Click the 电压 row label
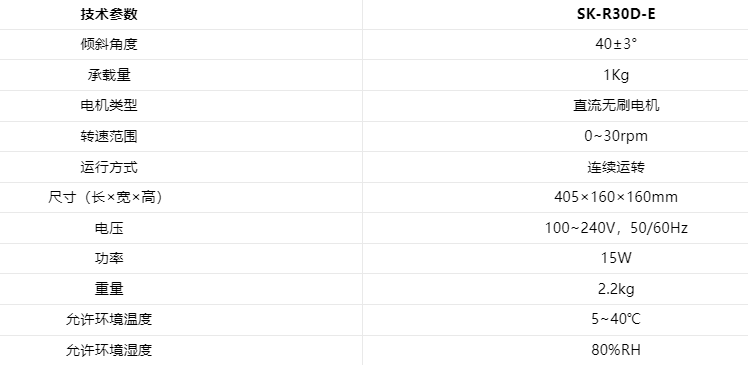 (109, 228)
